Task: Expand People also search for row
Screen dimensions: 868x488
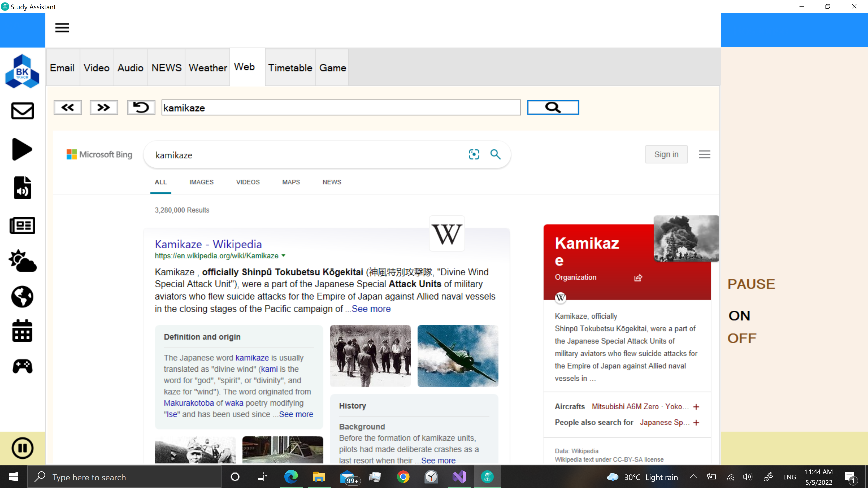Action: (x=696, y=423)
